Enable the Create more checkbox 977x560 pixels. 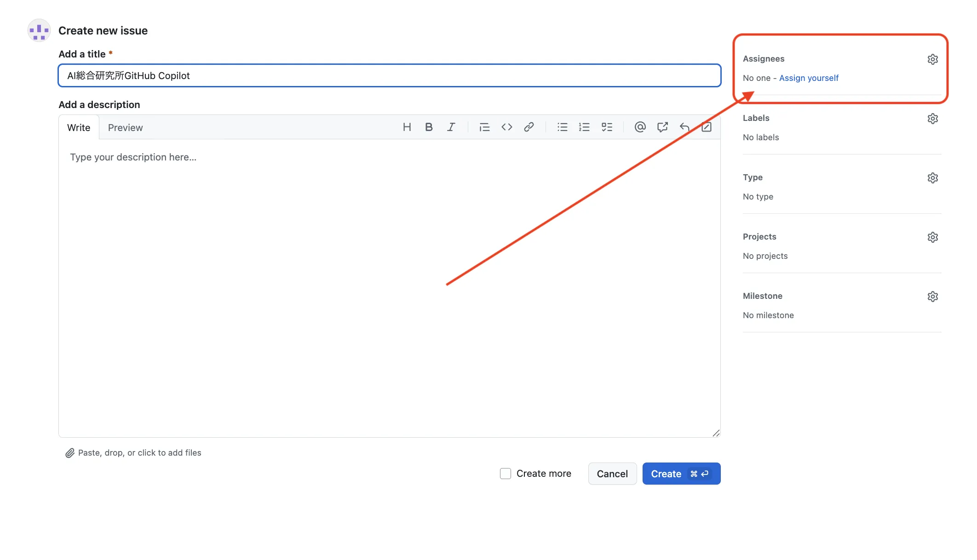(x=506, y=474)
